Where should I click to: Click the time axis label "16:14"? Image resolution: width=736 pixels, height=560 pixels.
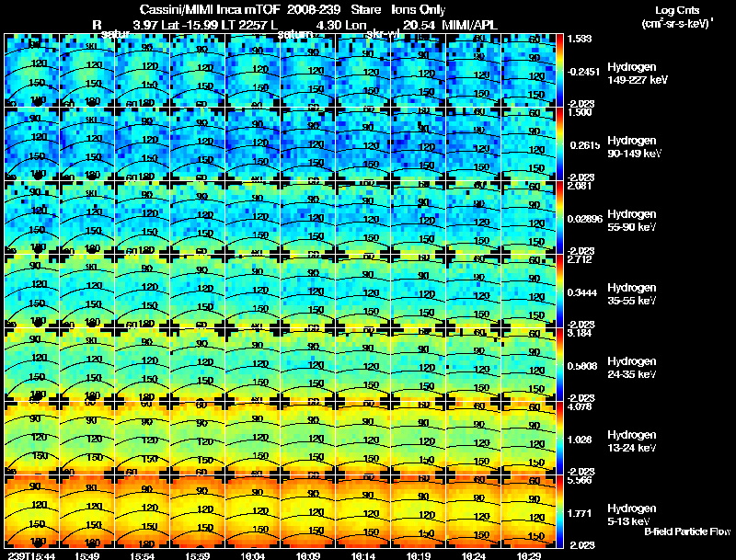[x=362, y=555]
